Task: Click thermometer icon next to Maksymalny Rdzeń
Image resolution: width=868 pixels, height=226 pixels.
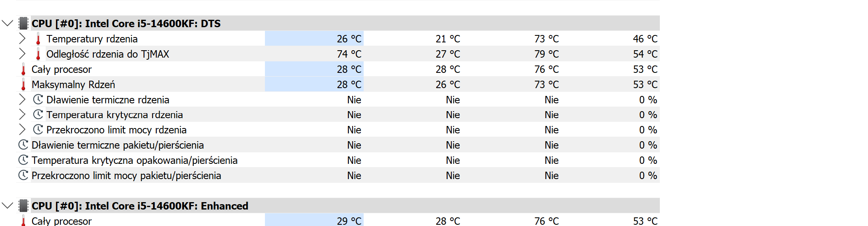Action: pyautogui.click(x=23, y=84)
